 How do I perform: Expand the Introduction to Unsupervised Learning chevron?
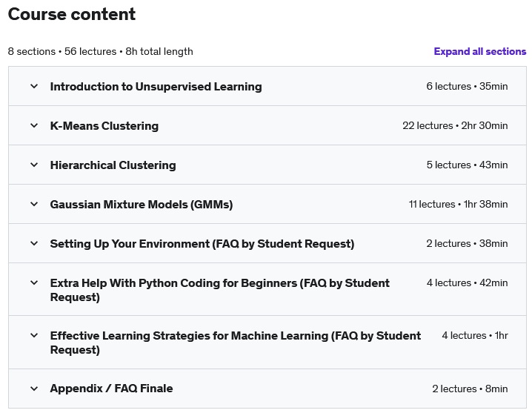[34, 86]
